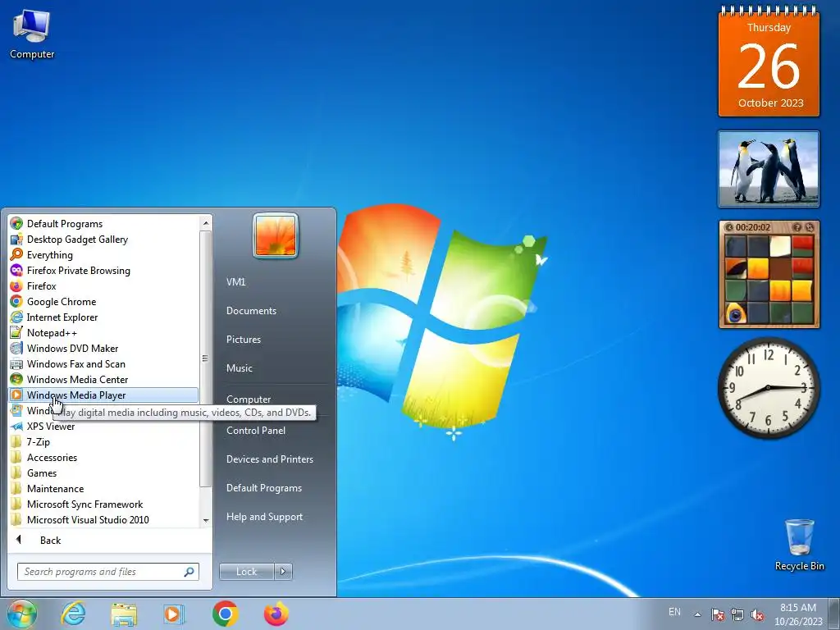
Task: Click the penguin slideshow gadget
Action: point(769,169)
